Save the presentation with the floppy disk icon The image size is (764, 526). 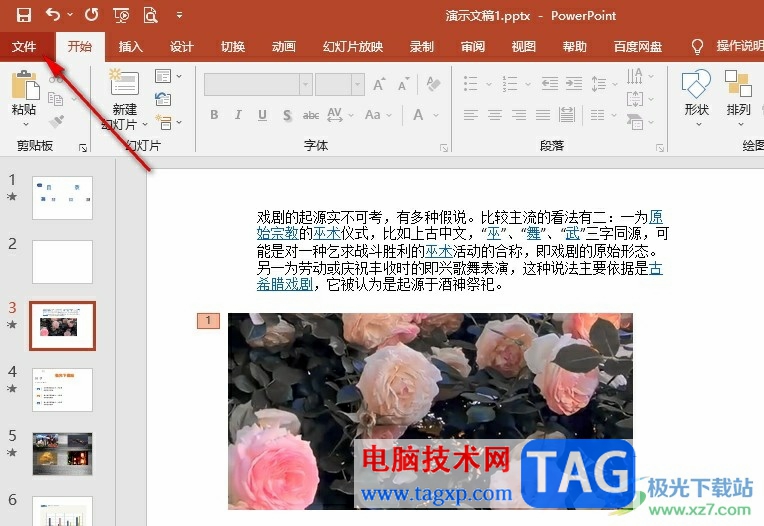[23, 15]
